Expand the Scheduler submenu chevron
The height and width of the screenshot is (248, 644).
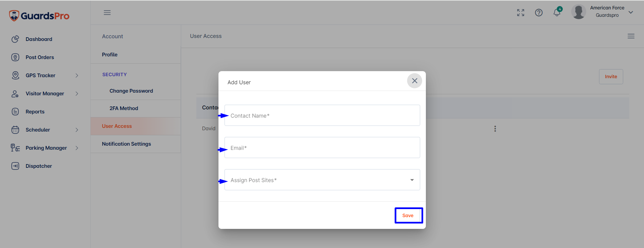point(77,130)
